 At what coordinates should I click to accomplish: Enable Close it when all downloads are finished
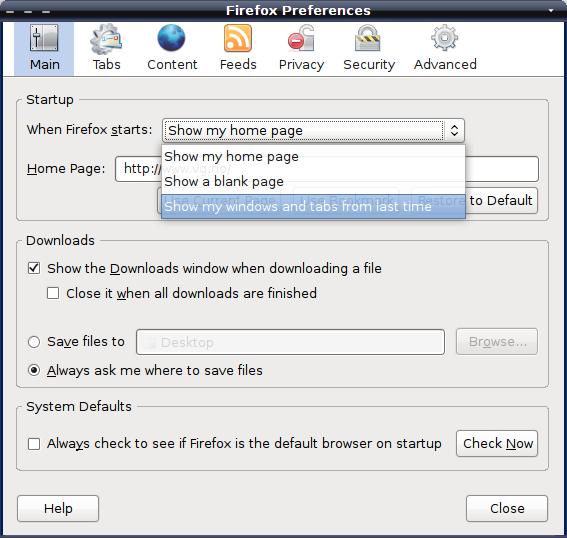[53, 293]
